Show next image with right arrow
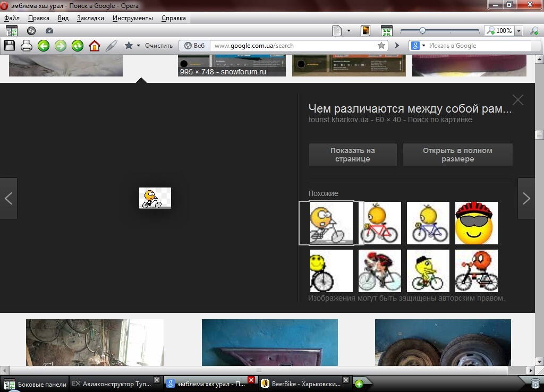The width and height of the screenshot is (544, 392). tap(526, 199)
